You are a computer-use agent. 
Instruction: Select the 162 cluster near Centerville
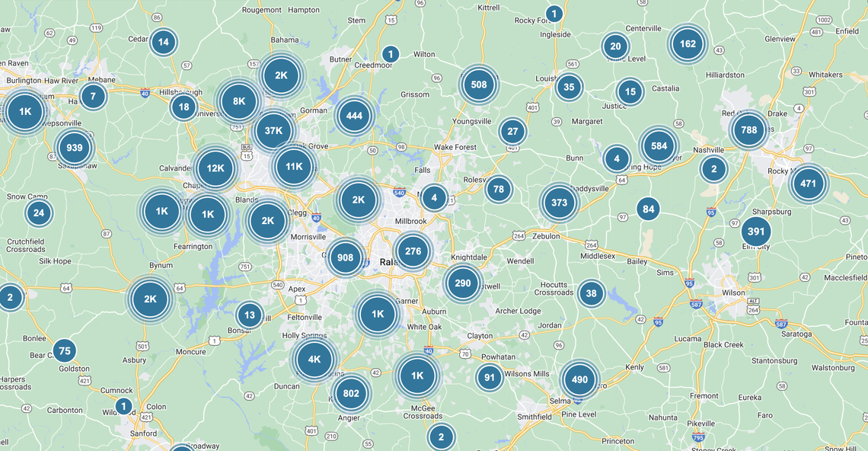click(688, 44)
